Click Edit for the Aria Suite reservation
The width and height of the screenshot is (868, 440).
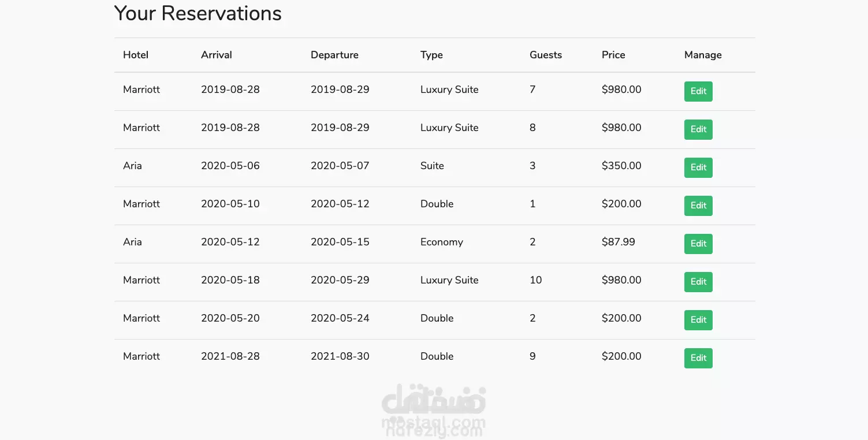pos(698,167)
